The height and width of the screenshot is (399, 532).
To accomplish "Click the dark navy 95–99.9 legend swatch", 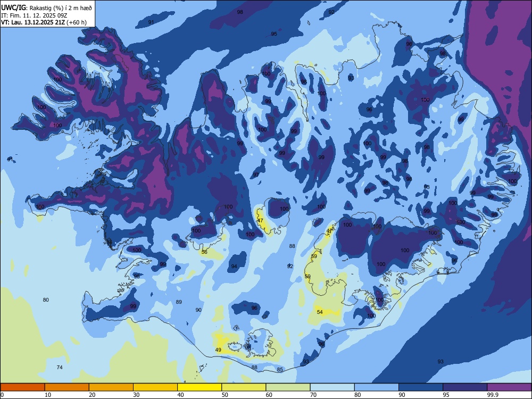I will point(465,387).
